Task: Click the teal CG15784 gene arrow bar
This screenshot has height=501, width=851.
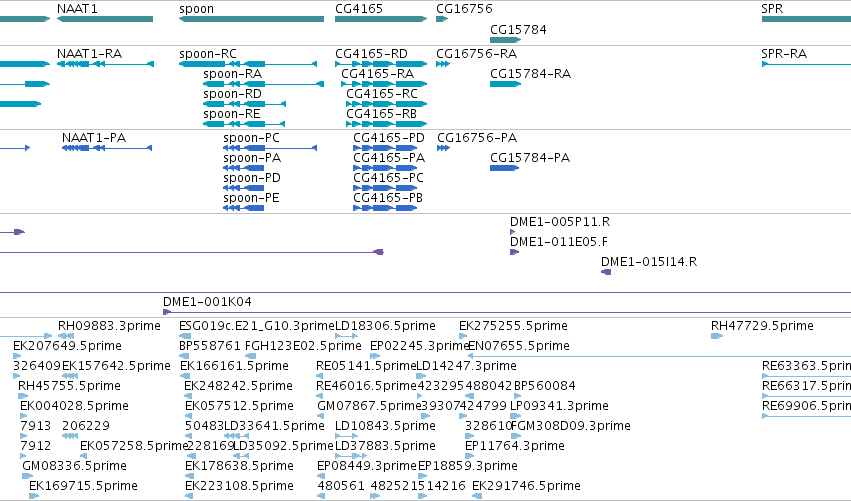Action: 505,40
